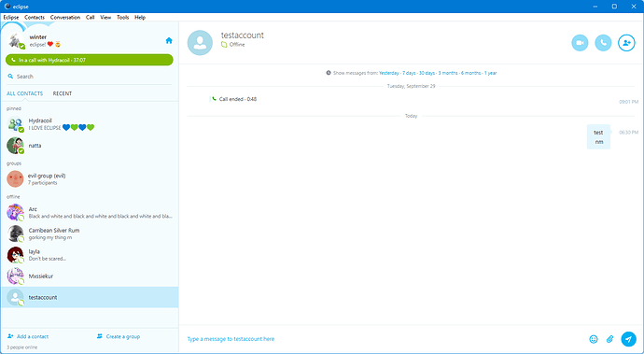644x354 pixels.
Task: Click testaccount's large avatar in the header
Action: [x=200, y=43]
